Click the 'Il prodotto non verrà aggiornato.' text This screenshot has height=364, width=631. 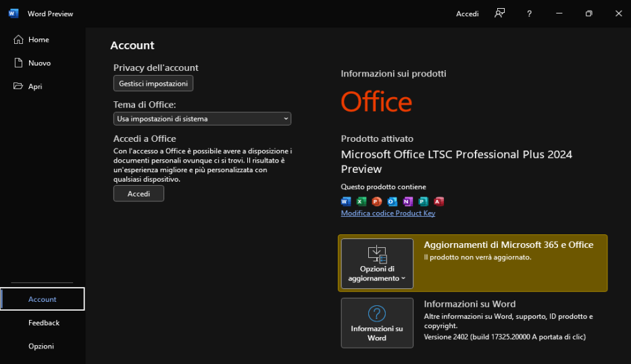click(x=478, y=257)
